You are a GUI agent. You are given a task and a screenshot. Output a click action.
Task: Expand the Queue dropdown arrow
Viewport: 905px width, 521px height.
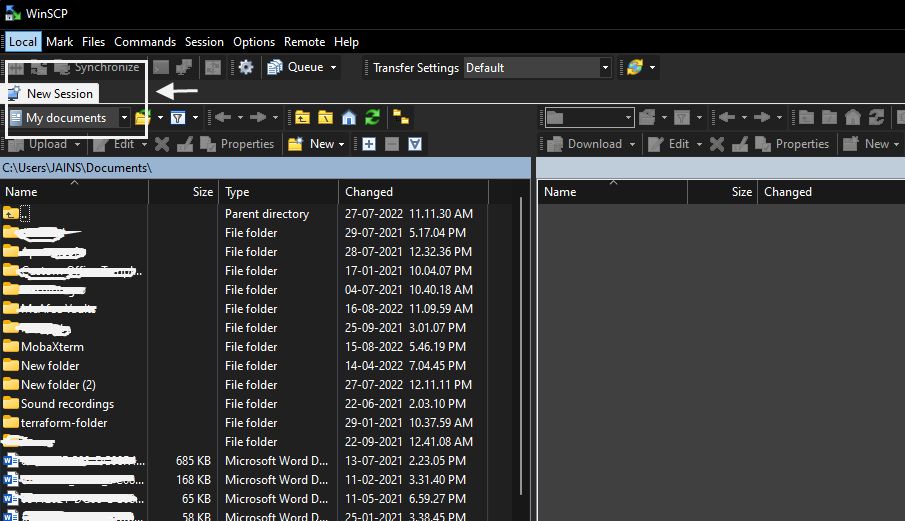coord(333,68)
